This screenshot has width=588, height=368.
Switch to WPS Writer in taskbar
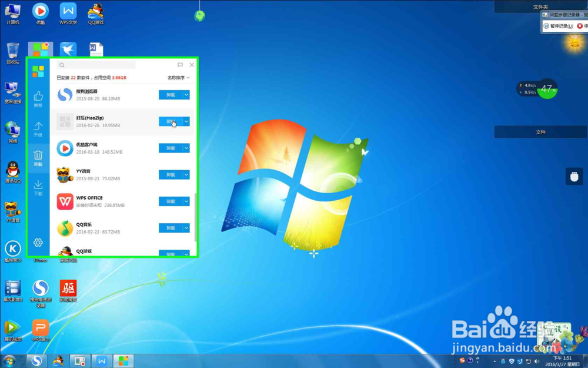(x=102, y=362)
